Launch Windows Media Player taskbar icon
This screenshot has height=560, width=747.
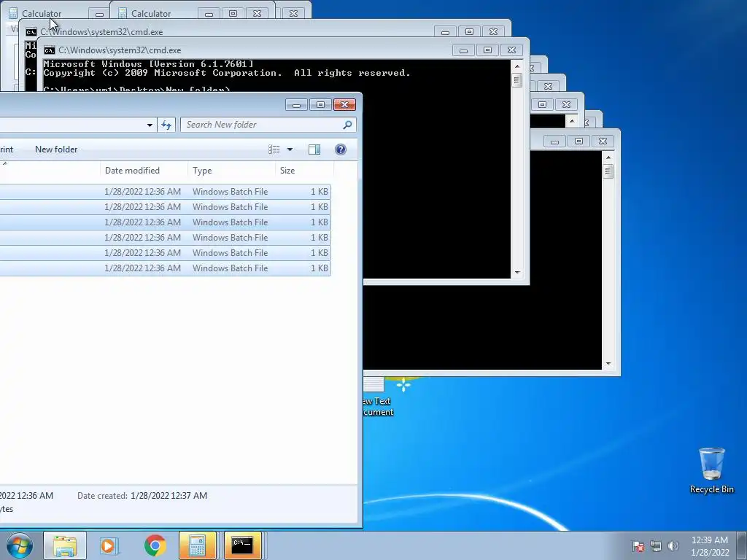tap(108, 545)
